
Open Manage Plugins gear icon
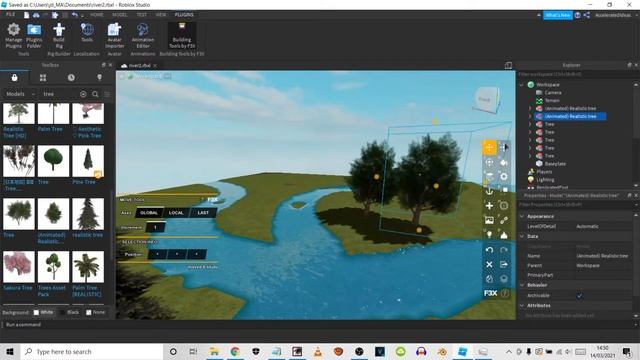[x=13, y=36]
